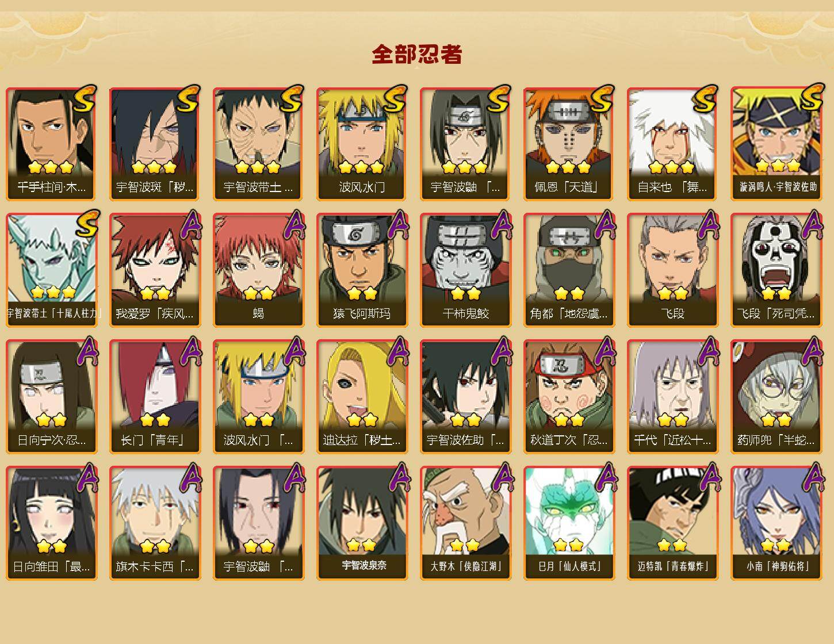Open the 大野木「侠隐江湖」 card
The width and height of the screenshot is (834, 644).
[x=465, y=523]
